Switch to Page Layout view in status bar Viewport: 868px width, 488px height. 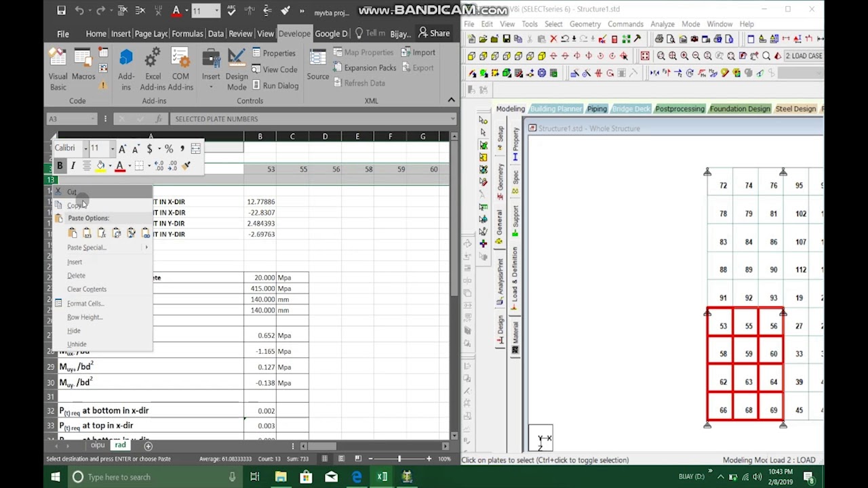coord(341,459)
